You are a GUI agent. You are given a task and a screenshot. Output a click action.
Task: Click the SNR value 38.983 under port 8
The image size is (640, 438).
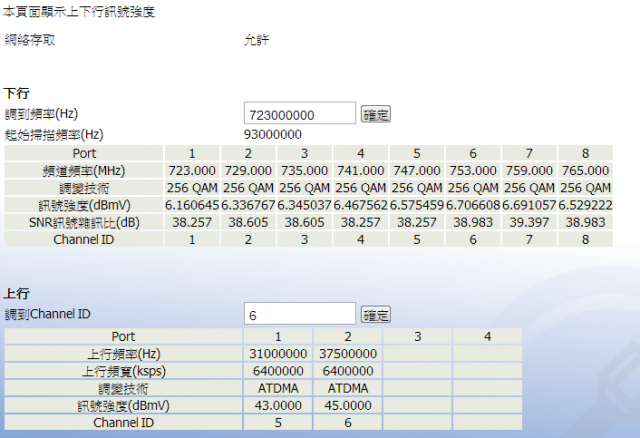click(x=585, y=222)
